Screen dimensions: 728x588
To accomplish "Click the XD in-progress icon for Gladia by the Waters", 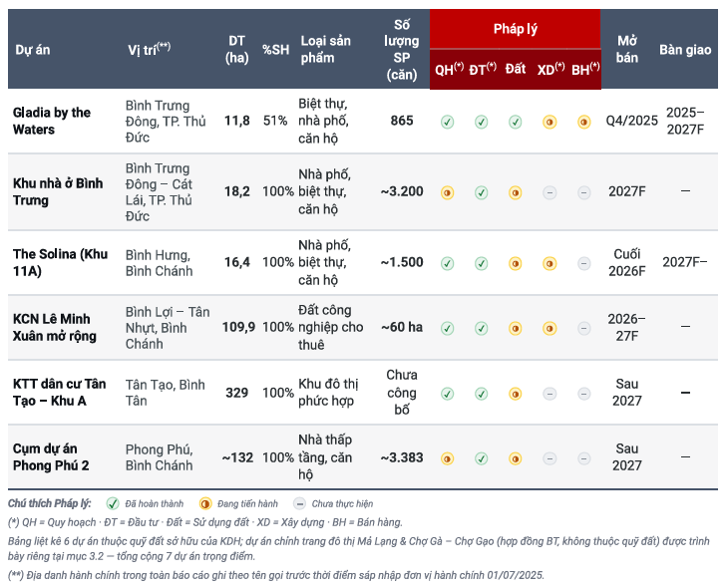I will (x=549, y=122).
